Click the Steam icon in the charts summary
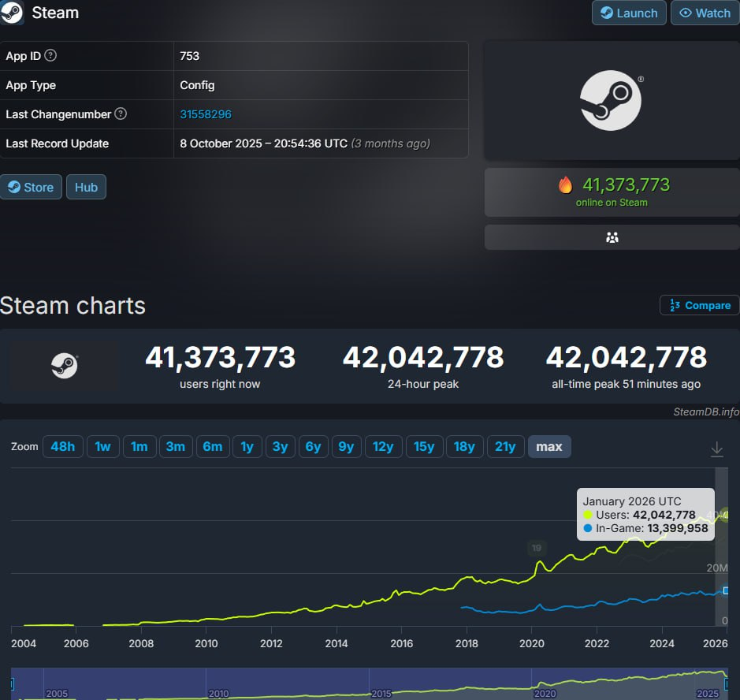 (65, 366)
